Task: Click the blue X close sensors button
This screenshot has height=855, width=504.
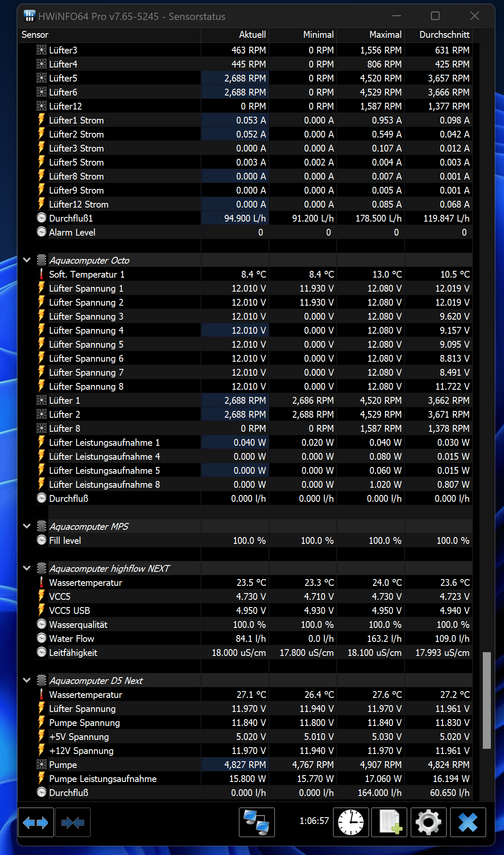Action: 468,823
